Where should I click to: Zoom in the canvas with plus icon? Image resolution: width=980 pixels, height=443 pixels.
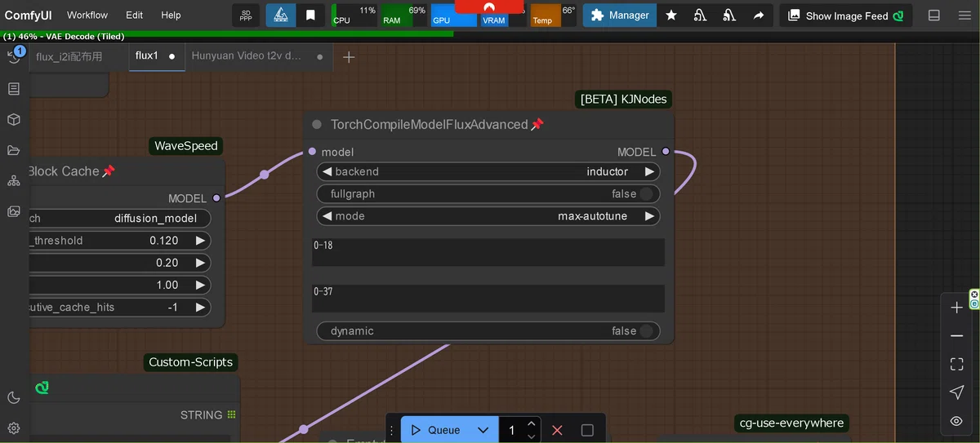pyautogui.click(x=956, y=308)
